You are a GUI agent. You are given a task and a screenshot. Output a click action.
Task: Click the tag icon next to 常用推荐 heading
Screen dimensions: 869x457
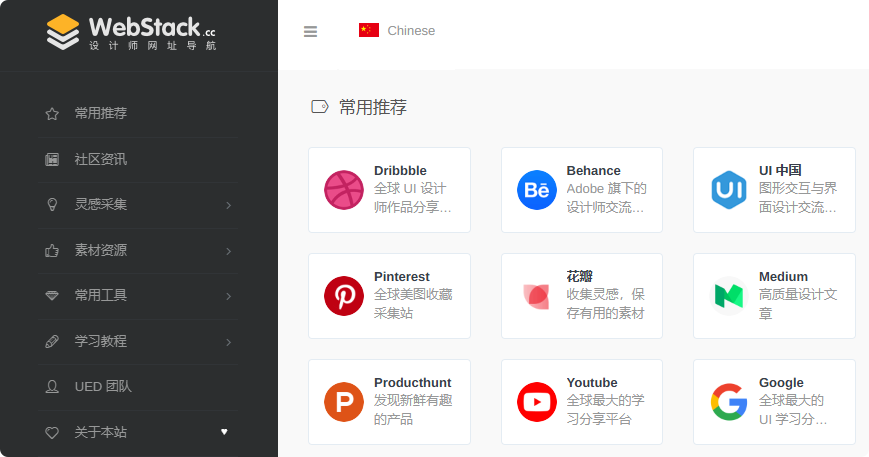tap(320, 106)
